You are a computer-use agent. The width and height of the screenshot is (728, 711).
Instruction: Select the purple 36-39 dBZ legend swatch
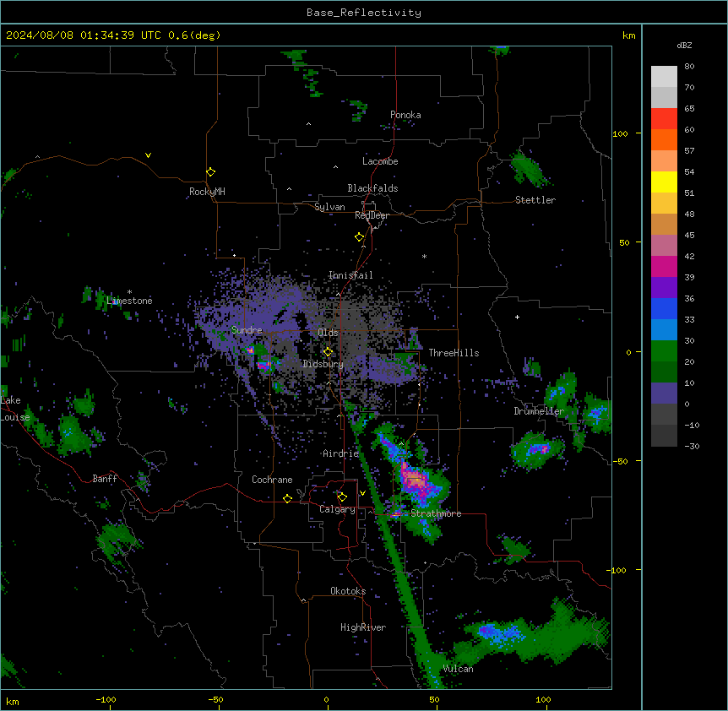pyautogui.click(x=664, y=287)
